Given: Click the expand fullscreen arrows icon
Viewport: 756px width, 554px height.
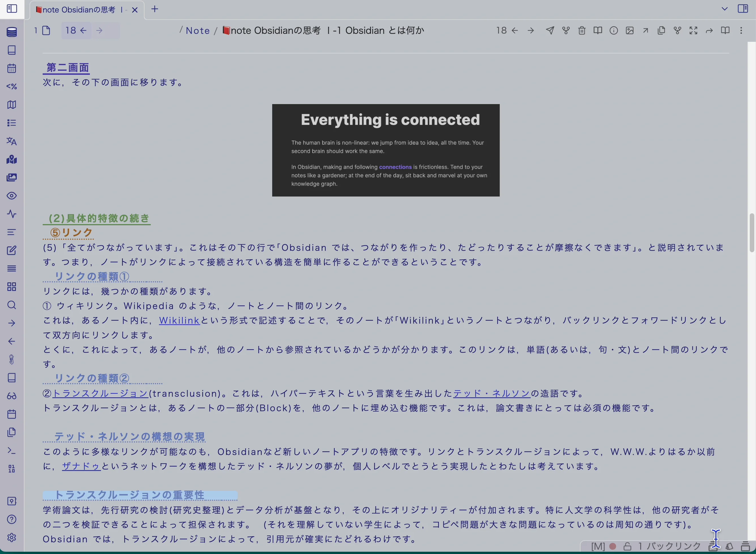Looking at the screenshot, I should pos(693,30).
